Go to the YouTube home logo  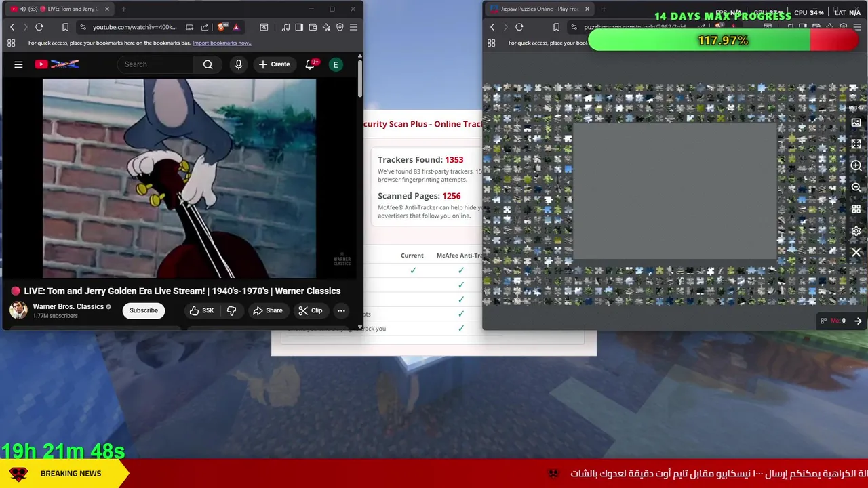[x=57, y=64]
